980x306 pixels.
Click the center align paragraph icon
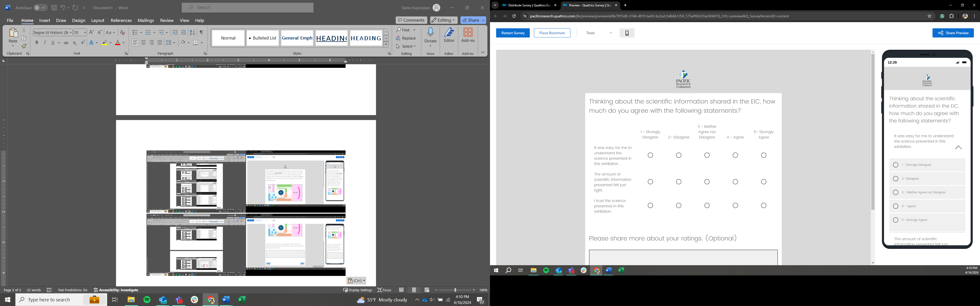click(x=143, y=43)
